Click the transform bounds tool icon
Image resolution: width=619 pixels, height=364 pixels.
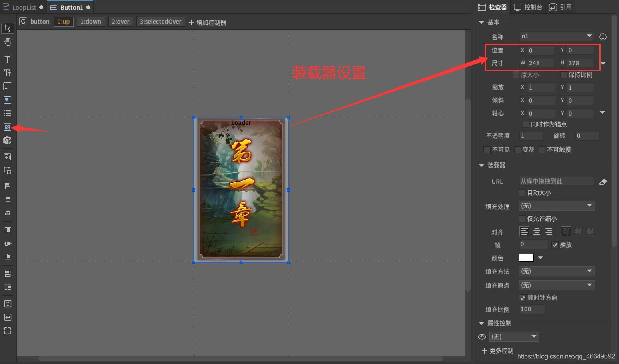(7, 170)
